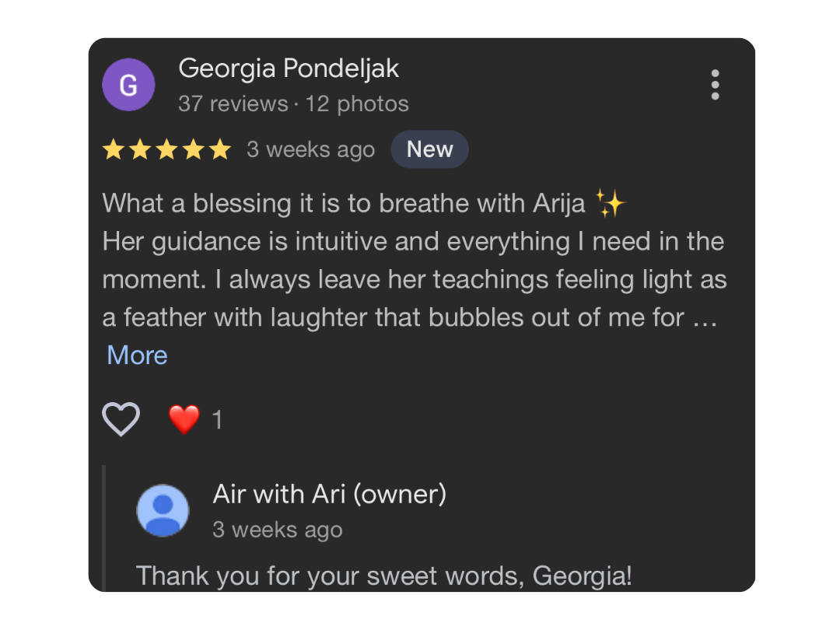Open Air with Ari (owner) name
Image resolution: width=840 pixels, height=630 pixels.
pyautogui.click(x=330, y=494)
